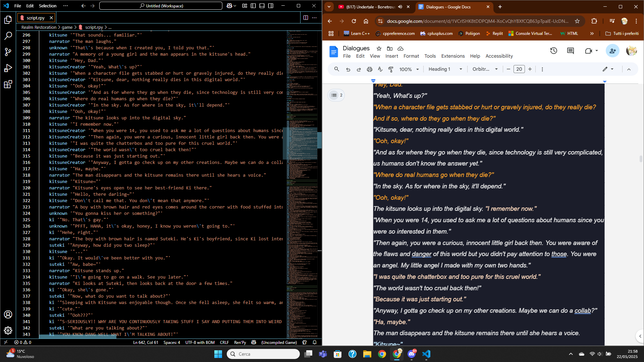
Task: Click the Docs spelling and grammar check
Action: tap(380, 69)
